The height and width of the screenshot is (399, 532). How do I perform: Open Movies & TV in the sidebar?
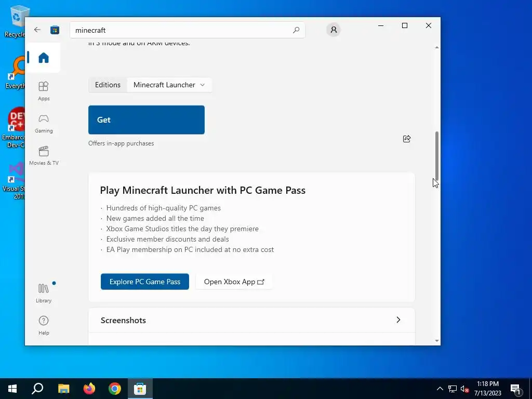44,156
